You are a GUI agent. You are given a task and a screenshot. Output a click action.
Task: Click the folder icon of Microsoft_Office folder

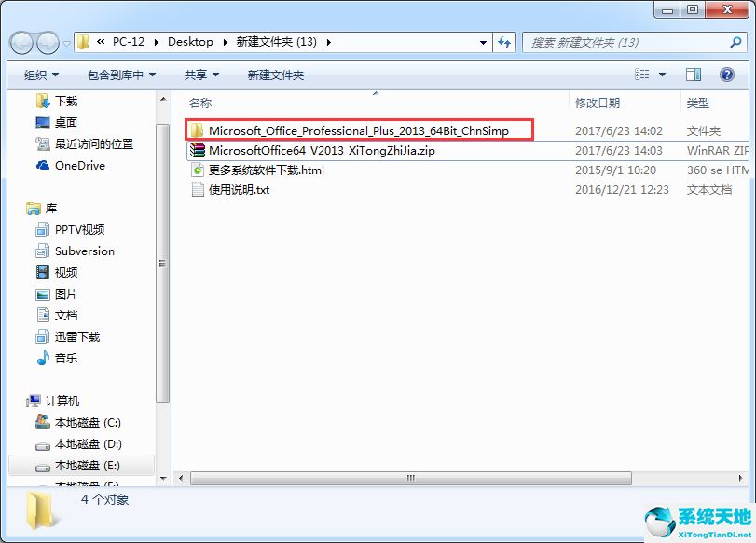197,130
